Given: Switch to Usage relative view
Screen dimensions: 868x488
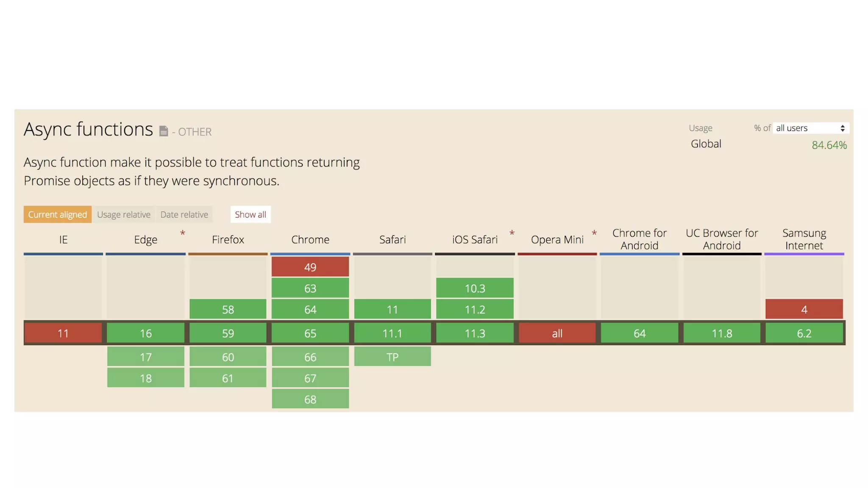Looking at the screenshot, I should point(124,214).
